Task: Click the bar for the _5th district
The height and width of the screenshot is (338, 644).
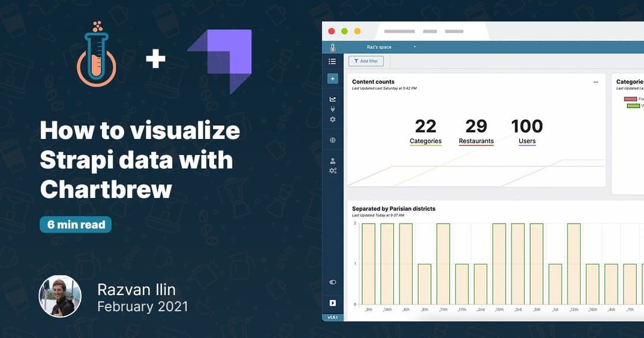Action: coord(537,263)
